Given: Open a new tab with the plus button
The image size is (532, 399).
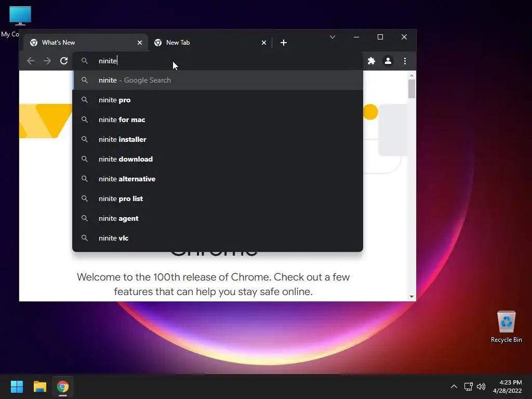Looking at the screenshot, I should 284,43.
